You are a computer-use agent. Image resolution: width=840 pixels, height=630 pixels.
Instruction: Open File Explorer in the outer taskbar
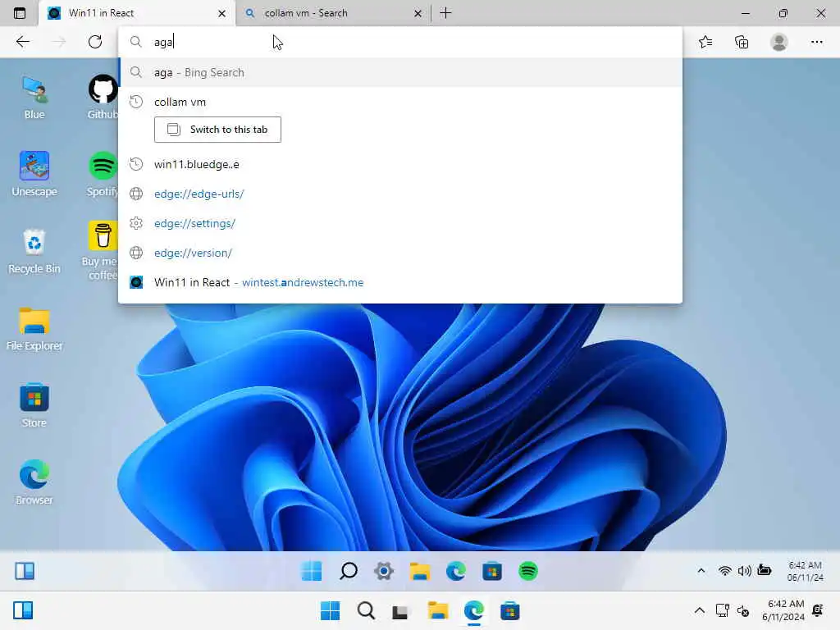438,610
